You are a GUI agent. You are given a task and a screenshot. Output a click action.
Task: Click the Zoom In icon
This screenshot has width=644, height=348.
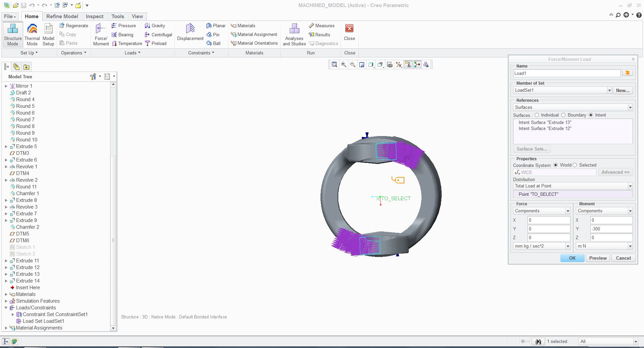(344, 65)
